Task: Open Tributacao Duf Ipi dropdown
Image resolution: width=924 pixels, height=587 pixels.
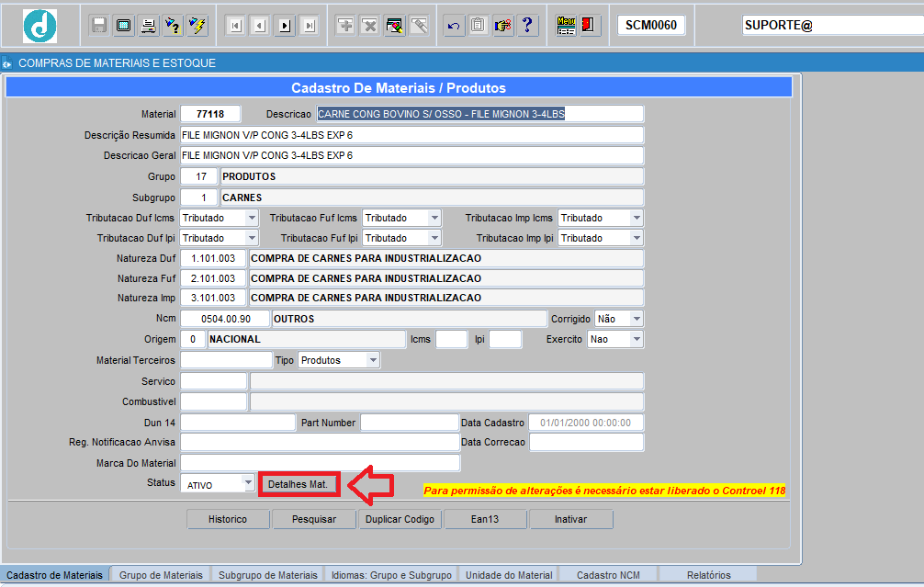Action: [x=252, y=238]
